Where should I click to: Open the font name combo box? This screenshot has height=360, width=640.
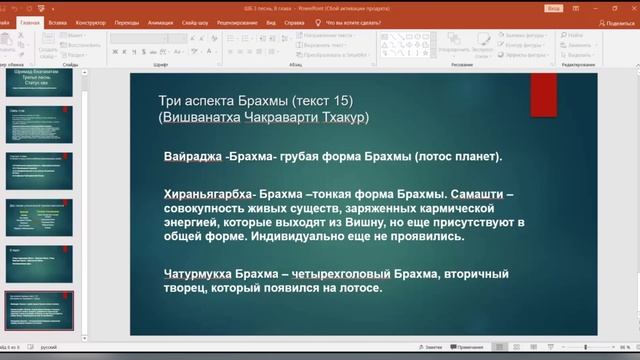click(139, 38)
